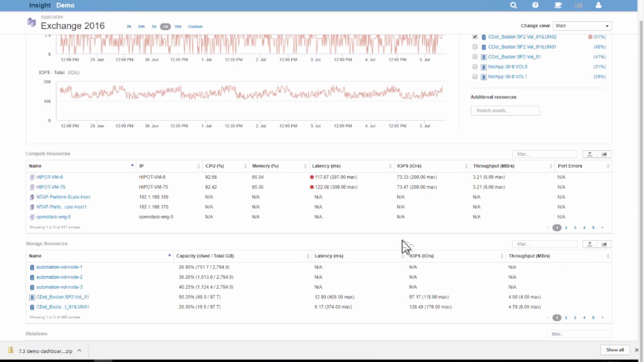Sort Compute Resources by Name column

80,166
